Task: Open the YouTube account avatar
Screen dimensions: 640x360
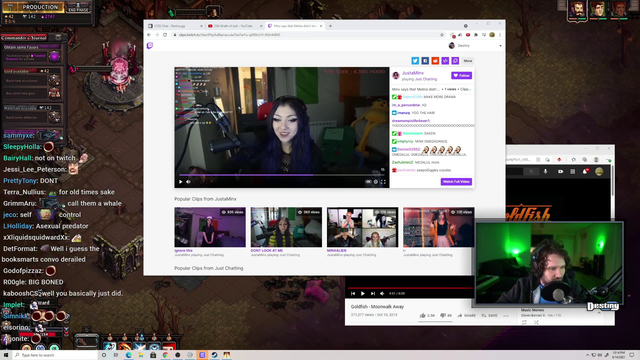Action: [599, 172]
